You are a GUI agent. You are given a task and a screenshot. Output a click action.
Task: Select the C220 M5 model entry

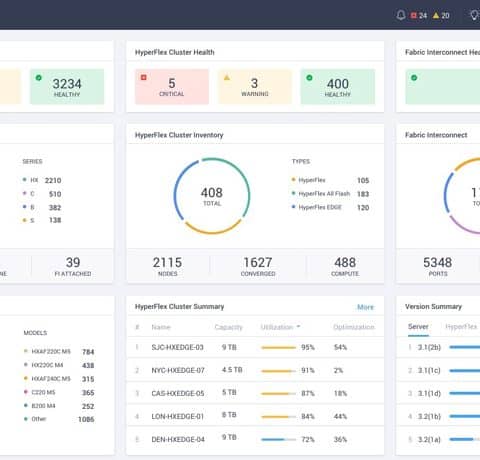(59, 393)
